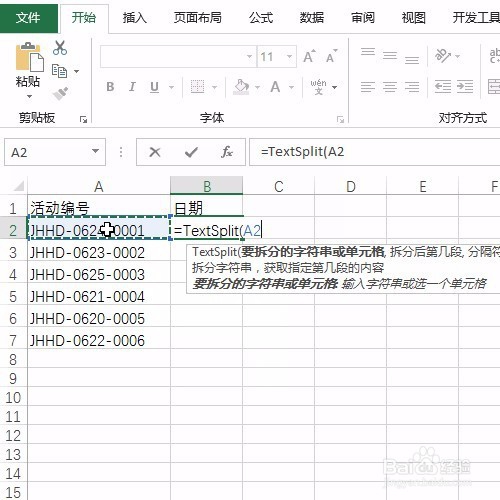Click the Align Left icon
The width and height of the screenshot is (500, 500).
pos(368,87)
